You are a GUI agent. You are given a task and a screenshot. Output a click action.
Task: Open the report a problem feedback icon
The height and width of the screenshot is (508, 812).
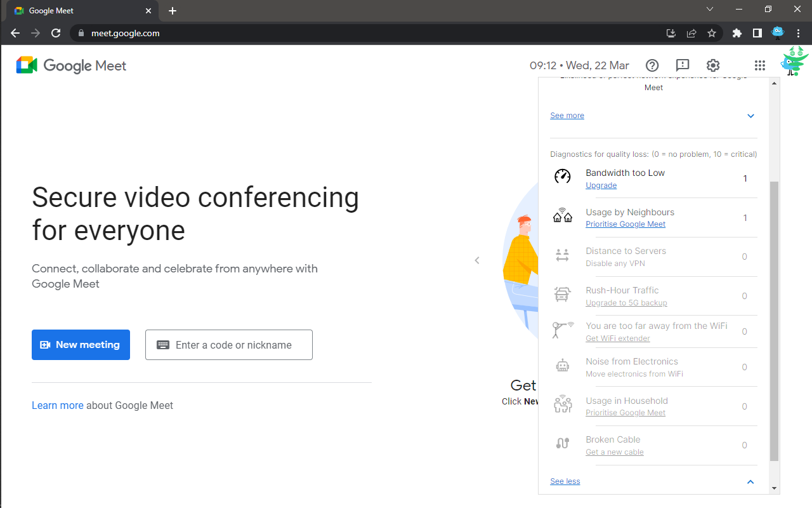point(683,65)
